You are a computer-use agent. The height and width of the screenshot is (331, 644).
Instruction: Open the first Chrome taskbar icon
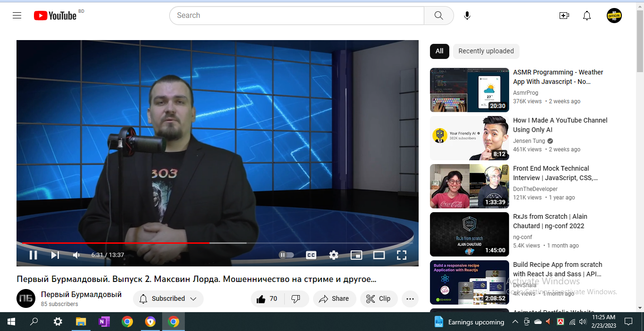(x=127, y=322)
